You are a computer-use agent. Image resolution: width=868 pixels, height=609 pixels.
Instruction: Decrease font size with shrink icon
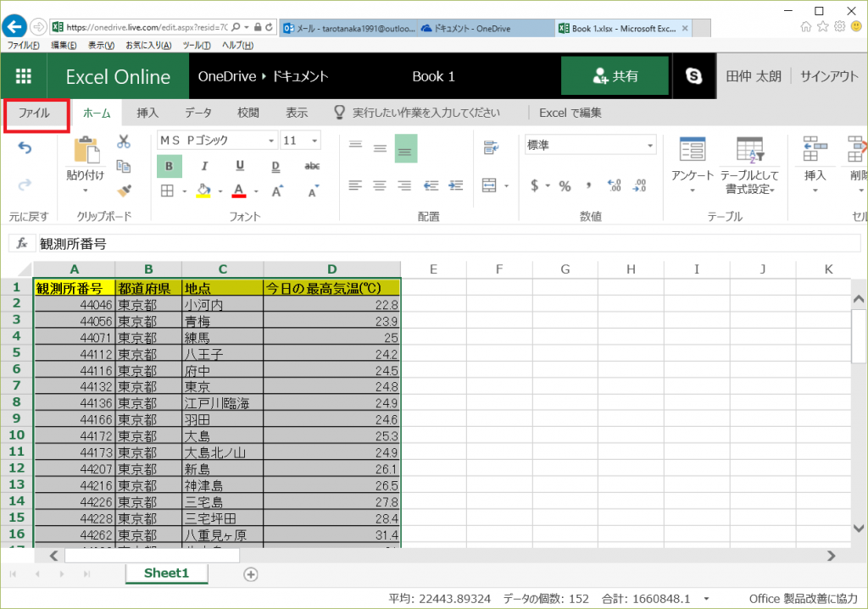pyautogui.click(x=314, y=191)
